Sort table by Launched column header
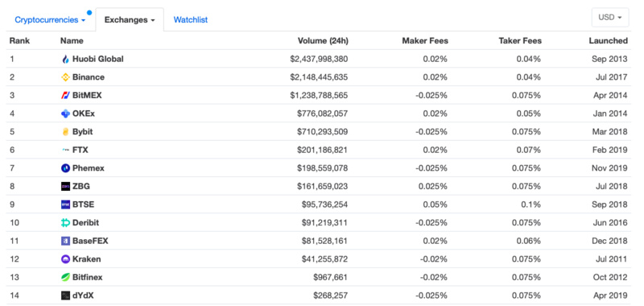Viewport: 644px width, 306px height. (609, 40)
